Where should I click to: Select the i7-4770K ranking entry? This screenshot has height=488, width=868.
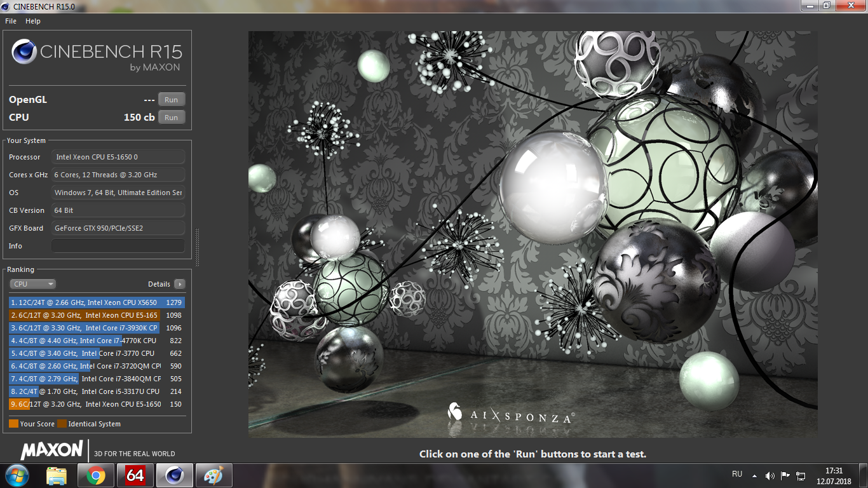coord(97,341)
